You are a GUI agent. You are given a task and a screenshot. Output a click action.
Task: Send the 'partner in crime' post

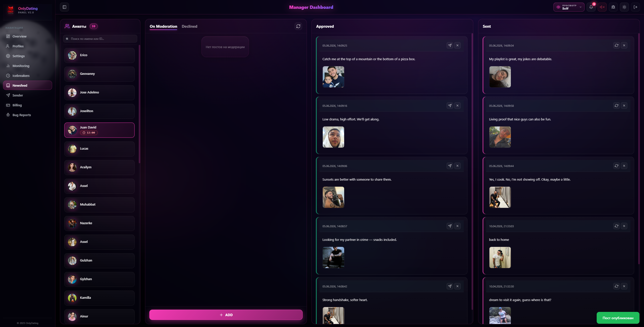(x=450, y=226)
